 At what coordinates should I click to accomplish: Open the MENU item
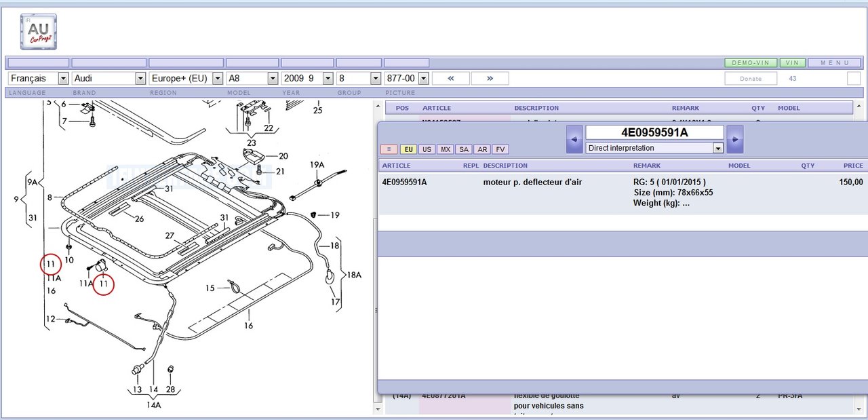point(834,62)
